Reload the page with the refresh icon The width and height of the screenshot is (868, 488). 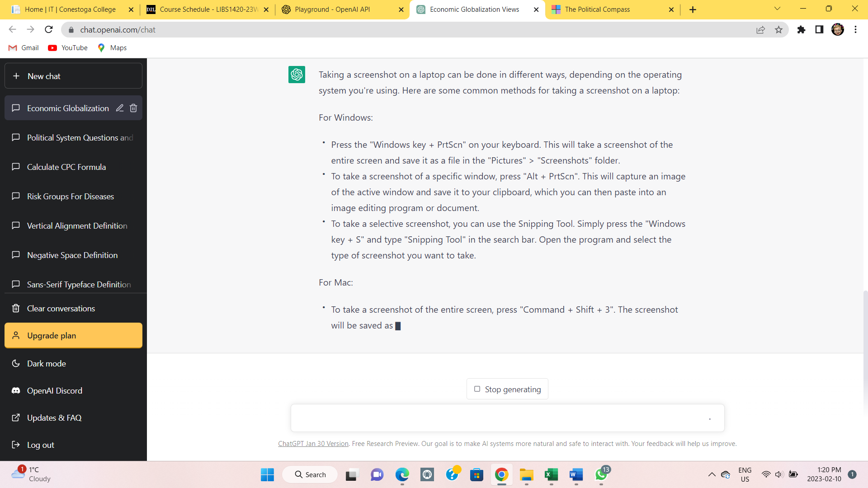49,30
